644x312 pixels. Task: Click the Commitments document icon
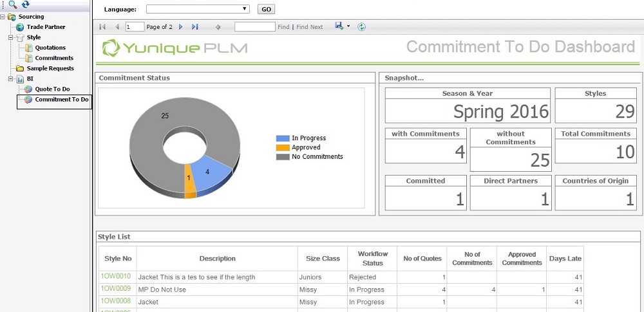click(29, 59)
